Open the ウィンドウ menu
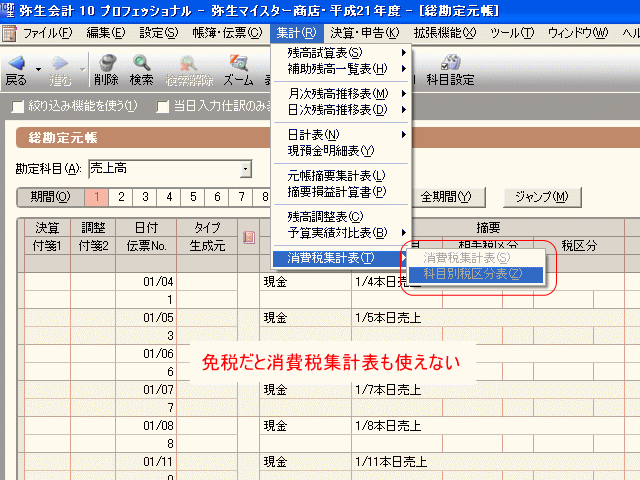 [x=578, y=33]
